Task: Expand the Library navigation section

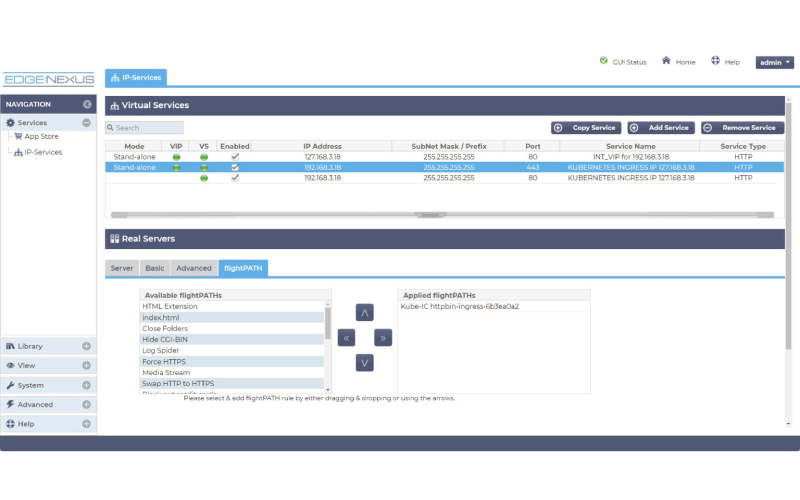Action: [x=86, y=346]
